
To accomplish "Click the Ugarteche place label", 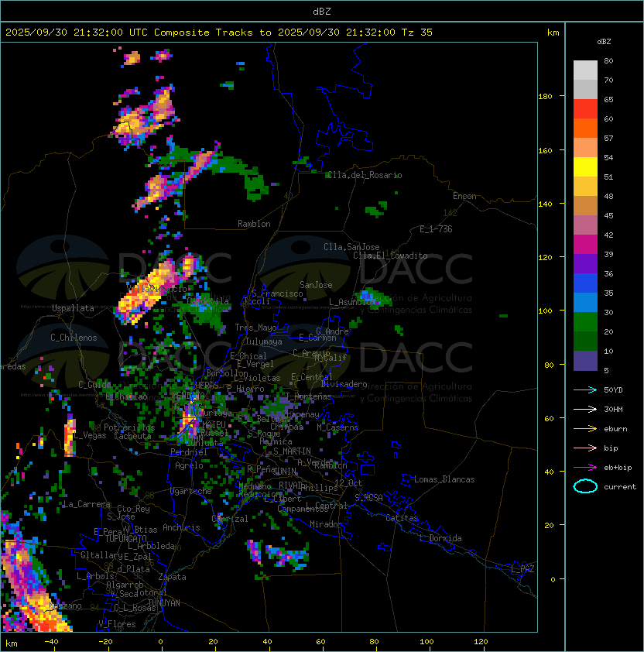I will [x=191, y=491].
